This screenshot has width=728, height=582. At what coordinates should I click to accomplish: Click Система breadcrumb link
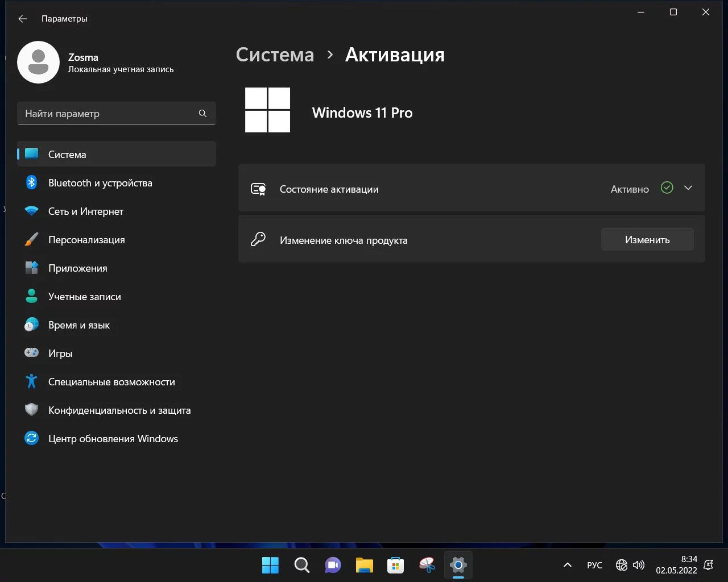coord(275,55)
